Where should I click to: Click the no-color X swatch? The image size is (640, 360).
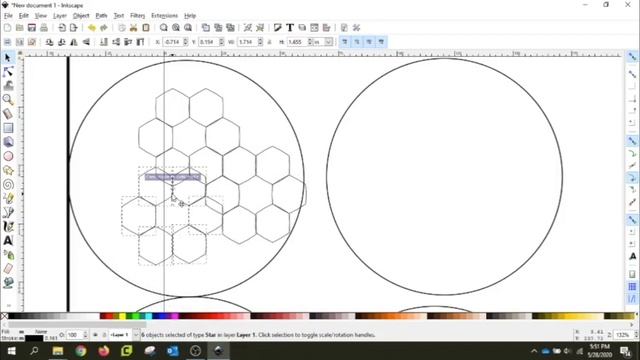pyautogui.click(x=4, y=316)
